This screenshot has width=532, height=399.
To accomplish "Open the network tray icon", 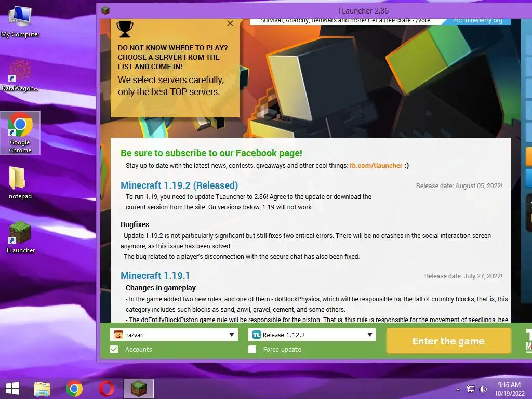I will 471,389.
